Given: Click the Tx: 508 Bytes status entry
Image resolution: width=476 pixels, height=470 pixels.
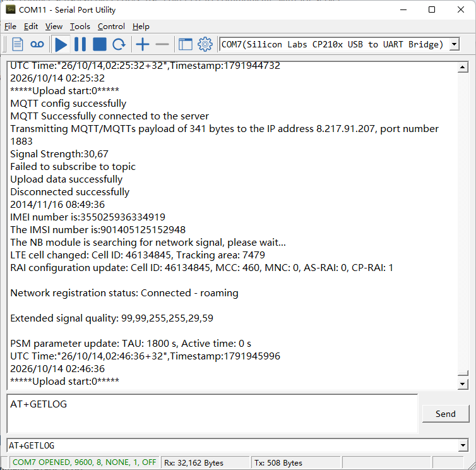Looking at the screenshot, I should [x=278, y=462].
